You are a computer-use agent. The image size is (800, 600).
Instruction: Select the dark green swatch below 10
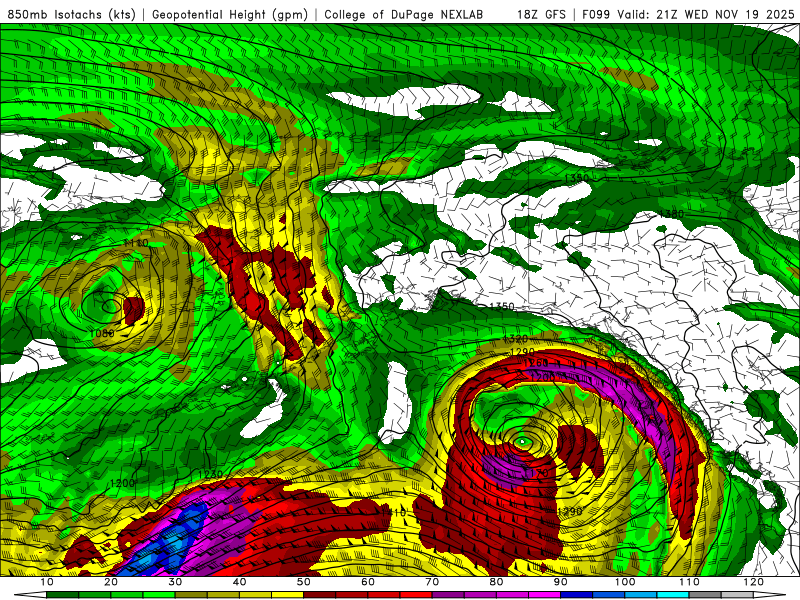[62, 595]
